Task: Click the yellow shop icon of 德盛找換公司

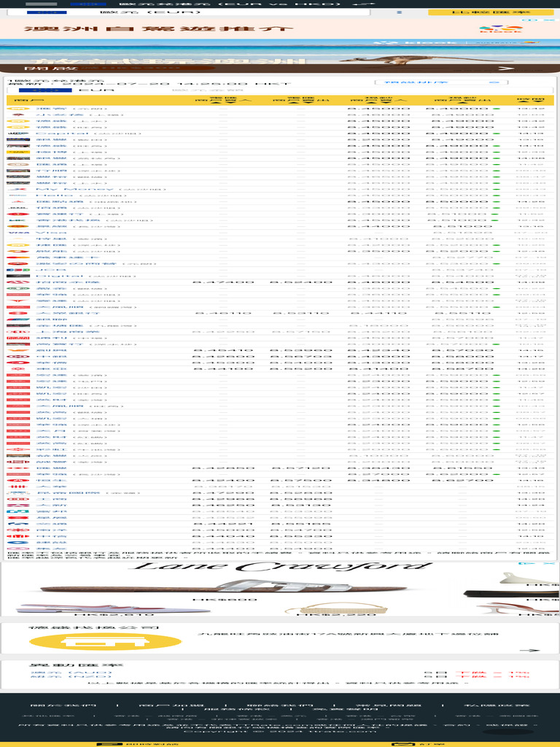Action: click(x=105, y=641)
